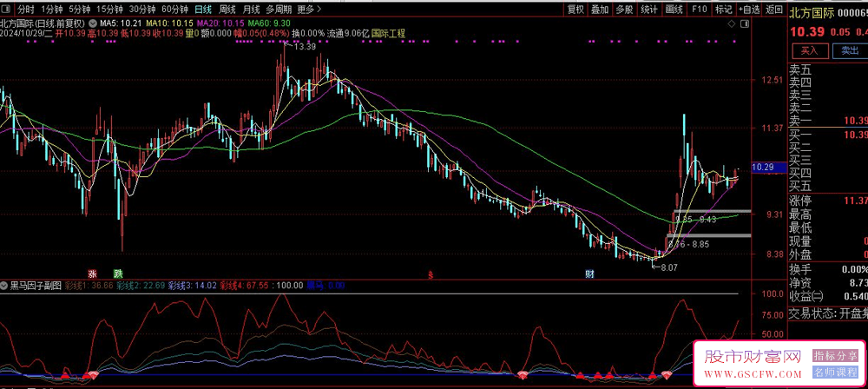Expand the 黑马因子副图 indicator menu arrow

pos(5,284)
